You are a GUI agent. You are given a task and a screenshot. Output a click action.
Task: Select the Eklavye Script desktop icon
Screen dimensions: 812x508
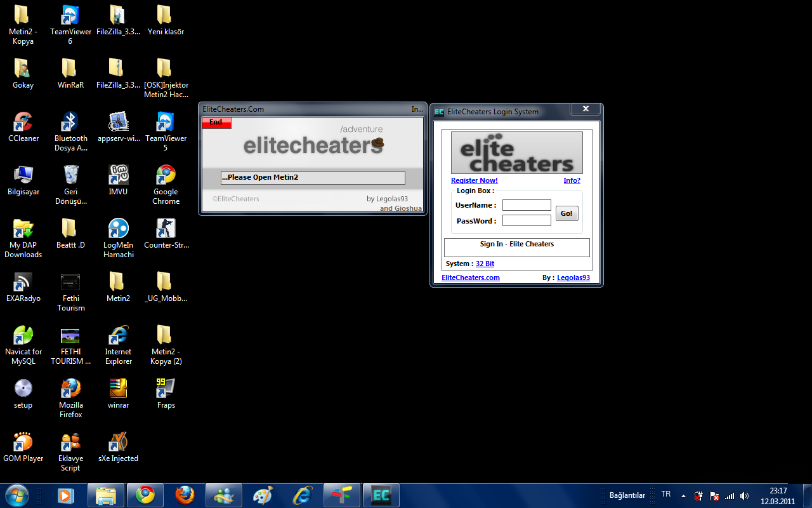(x=70, y=452)
